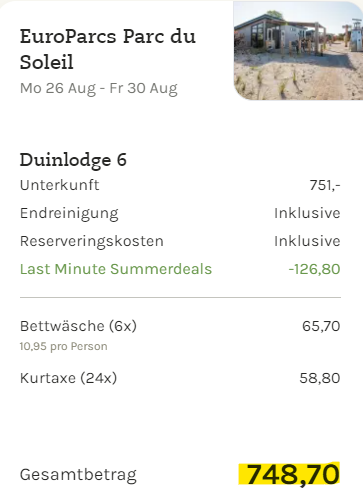Click the Mo 26 Aug - Fr 30 Aug dates

(x=99, y=89)
